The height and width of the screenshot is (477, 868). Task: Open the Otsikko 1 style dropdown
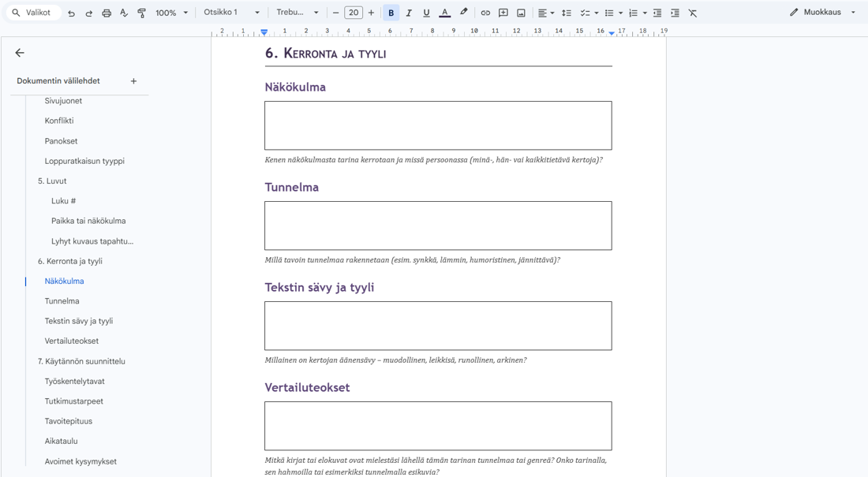tap(231, 12)
